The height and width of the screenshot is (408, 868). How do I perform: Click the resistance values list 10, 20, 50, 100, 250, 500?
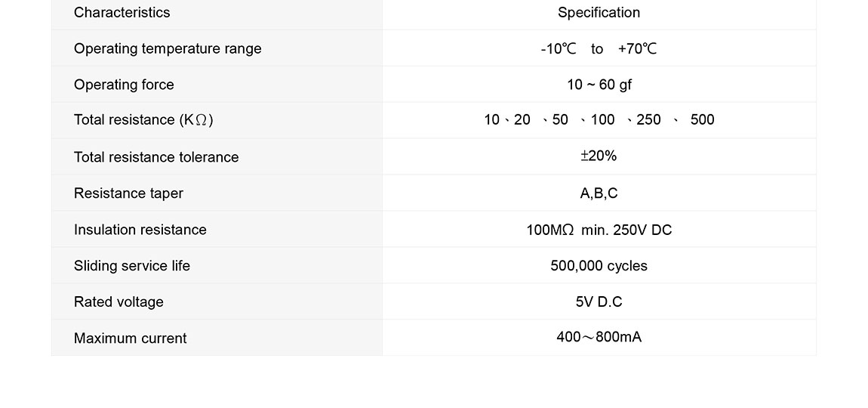tap(599, 120)
